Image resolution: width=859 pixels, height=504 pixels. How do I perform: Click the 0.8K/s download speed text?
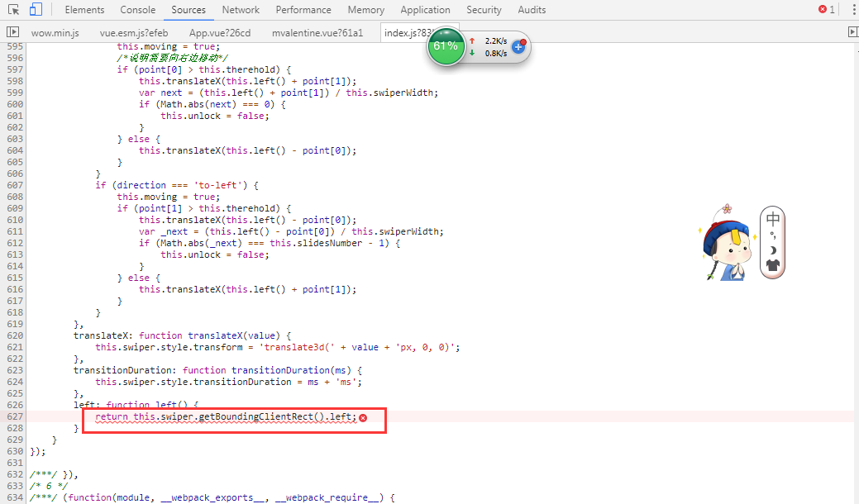pyautogui.click(x=496, y=53)
